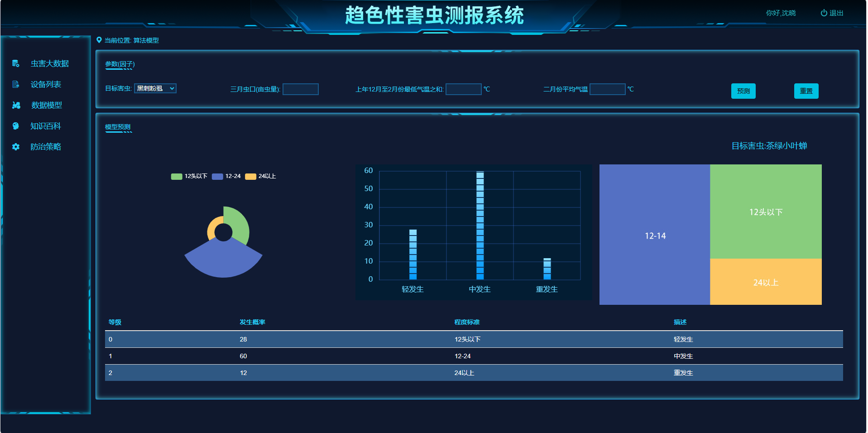This screenshot has width=868, height=433.
Task: Click the green 12头以下 treemap block
Action: point(765,212)
